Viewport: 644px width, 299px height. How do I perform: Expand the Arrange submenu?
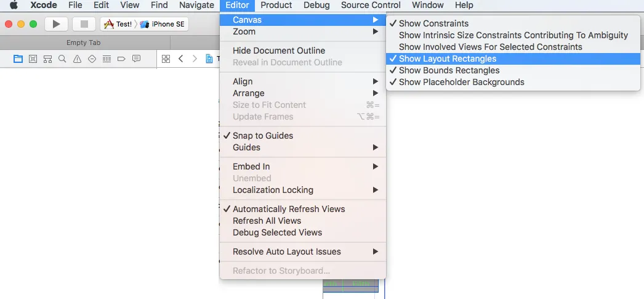pos(303,93)
